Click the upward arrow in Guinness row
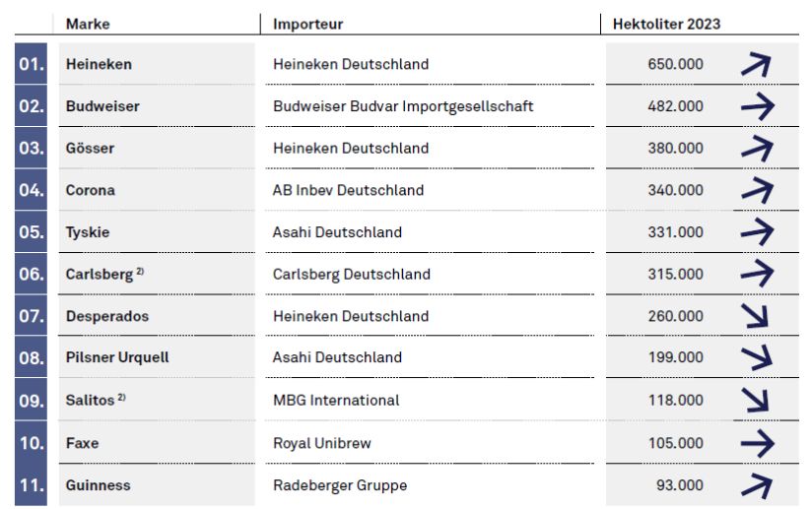This screenshot has height=509, width=812. pyautogui.click(x=757, y=485)
